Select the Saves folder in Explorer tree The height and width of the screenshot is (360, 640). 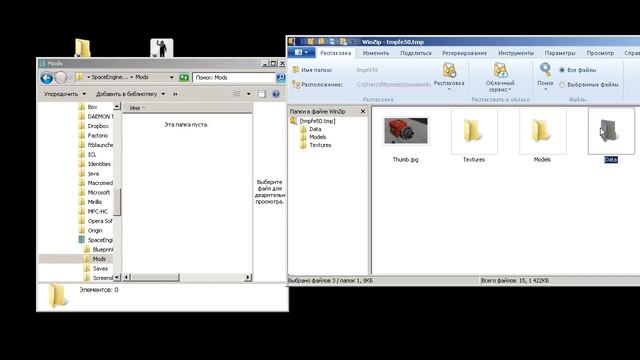pos(100,269)
